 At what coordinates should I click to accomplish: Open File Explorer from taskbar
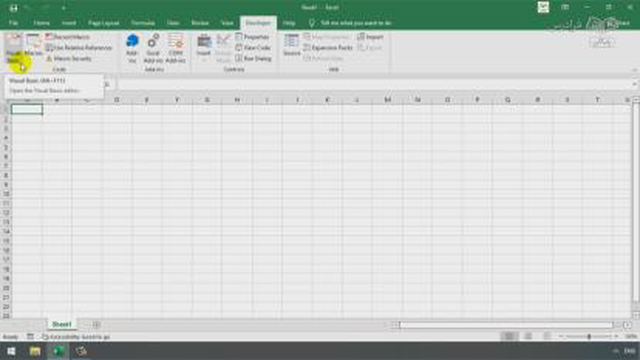(35, 351)
